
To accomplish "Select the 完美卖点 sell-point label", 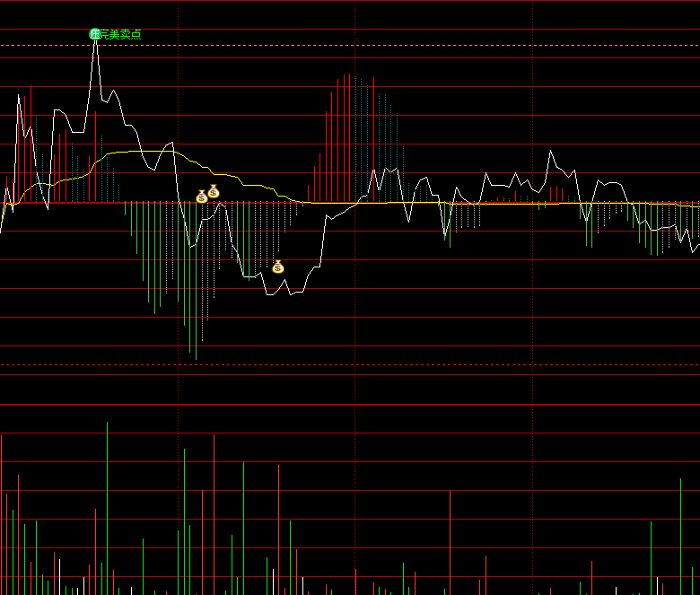I will [x=120, y=34].
